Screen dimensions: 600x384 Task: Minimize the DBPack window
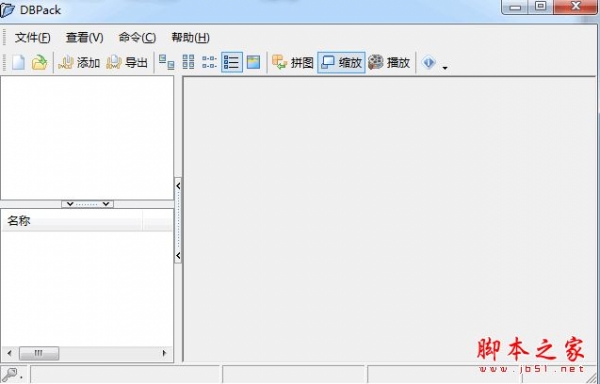[x=515, y=7]
